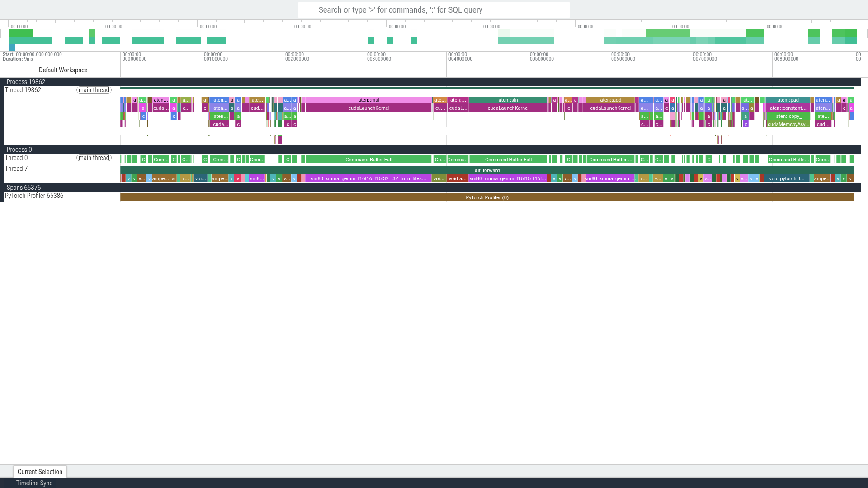Click the main thread chip on Thread 0
The height and width of the screenshot is (488, 868).
[94, 158]
